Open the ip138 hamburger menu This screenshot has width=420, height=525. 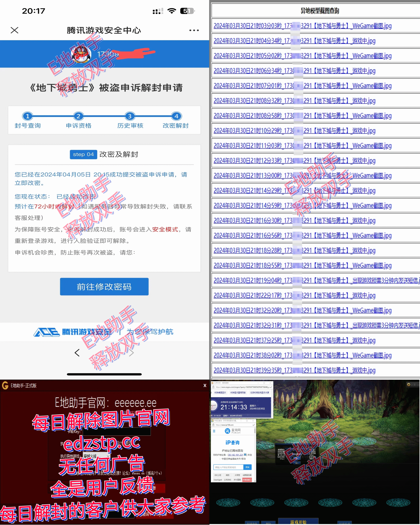214,431
